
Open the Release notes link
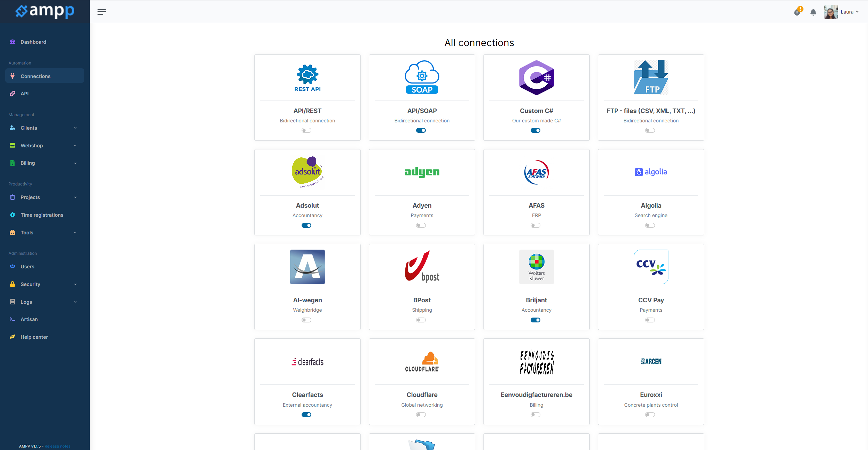pyautogui.click(x=58, y=446)
